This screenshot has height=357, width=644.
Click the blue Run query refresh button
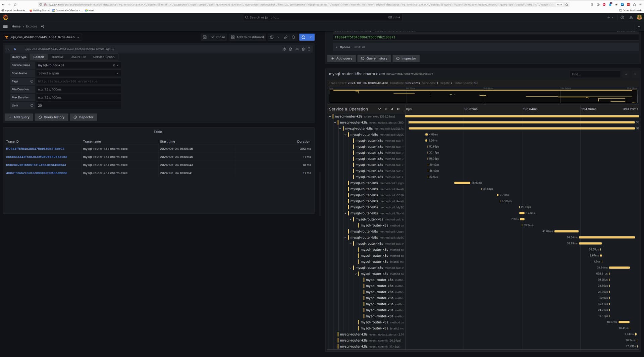click(303, 37)
